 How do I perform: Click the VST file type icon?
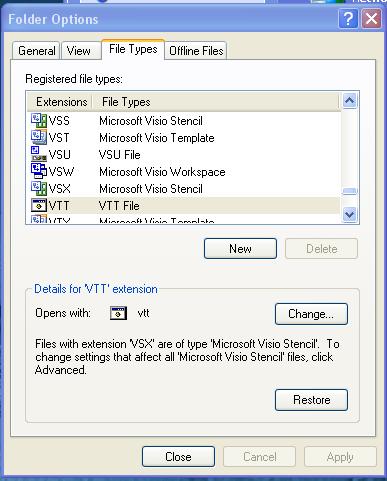point(39,137)
